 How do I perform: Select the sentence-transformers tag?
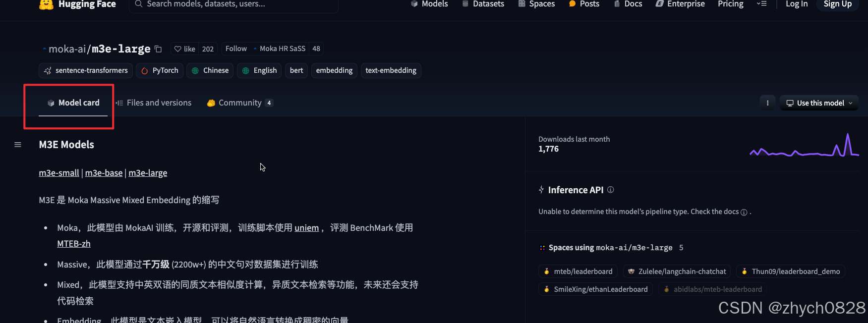point(86,70)
